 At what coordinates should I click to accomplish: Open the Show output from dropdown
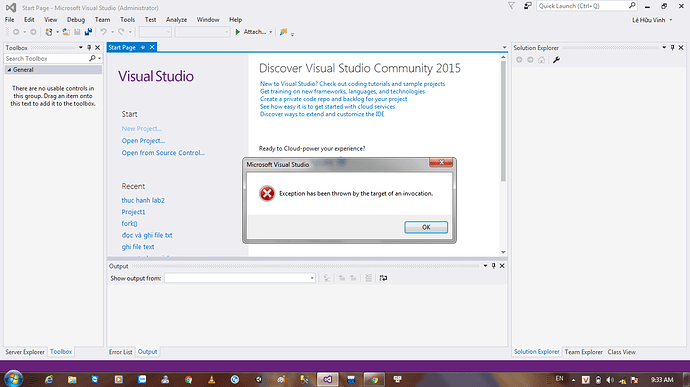(240, 278)
